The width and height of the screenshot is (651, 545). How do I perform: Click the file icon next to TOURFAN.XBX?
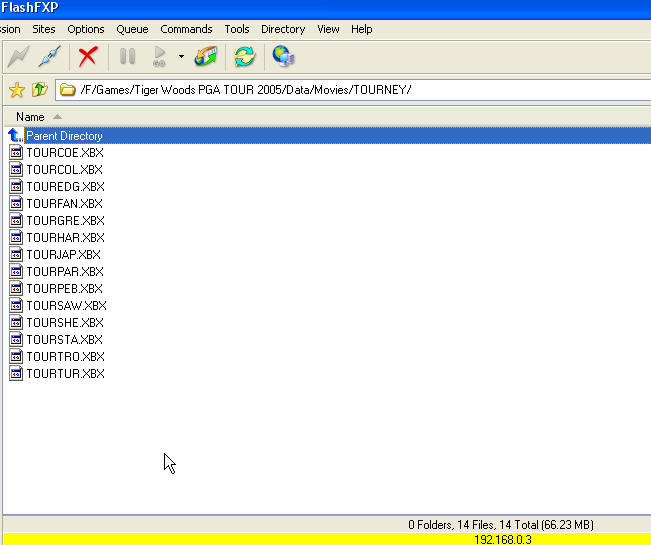16,203
